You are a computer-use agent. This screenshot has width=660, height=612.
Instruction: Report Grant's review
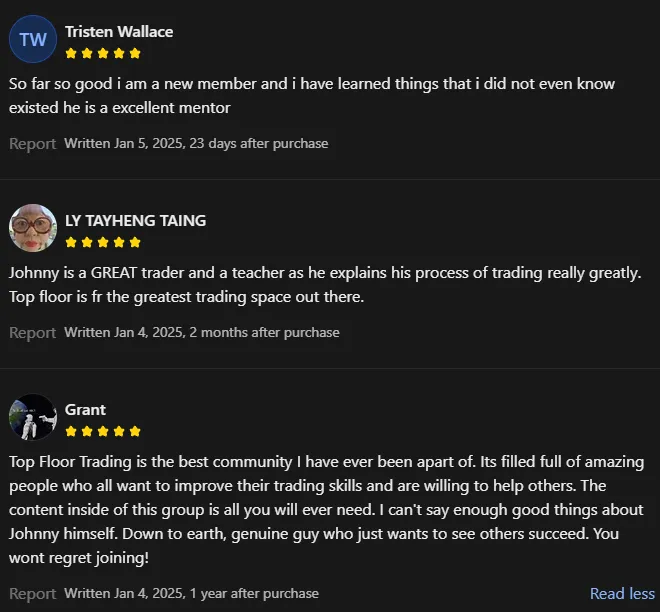pos(32,593)
